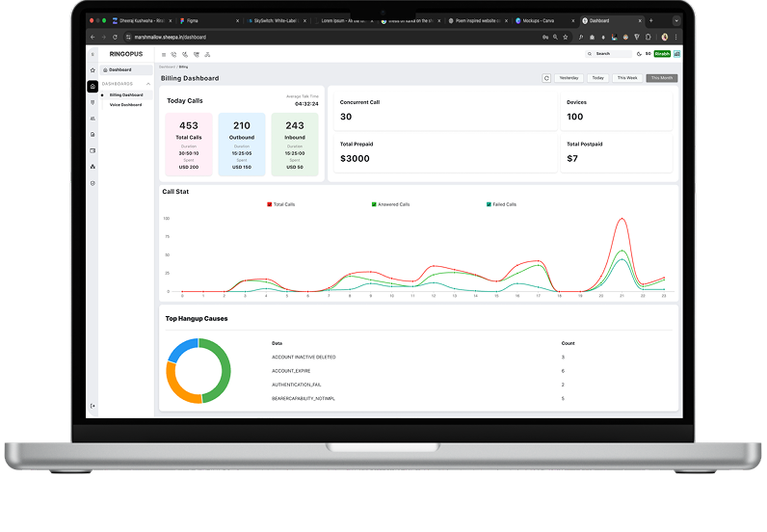Click the Yesterday filter button
This screenshot has height=532, width=767.
click(x=569, y=78)
